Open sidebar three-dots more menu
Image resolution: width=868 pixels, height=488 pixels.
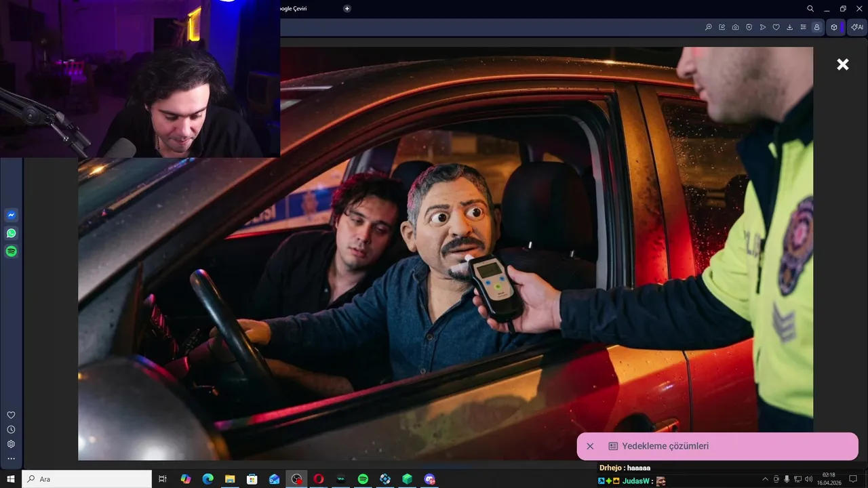(x=11, y=459)
